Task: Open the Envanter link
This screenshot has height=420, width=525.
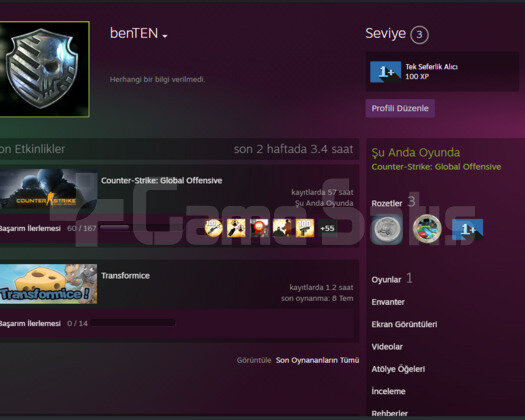Action: click(388, 302)
